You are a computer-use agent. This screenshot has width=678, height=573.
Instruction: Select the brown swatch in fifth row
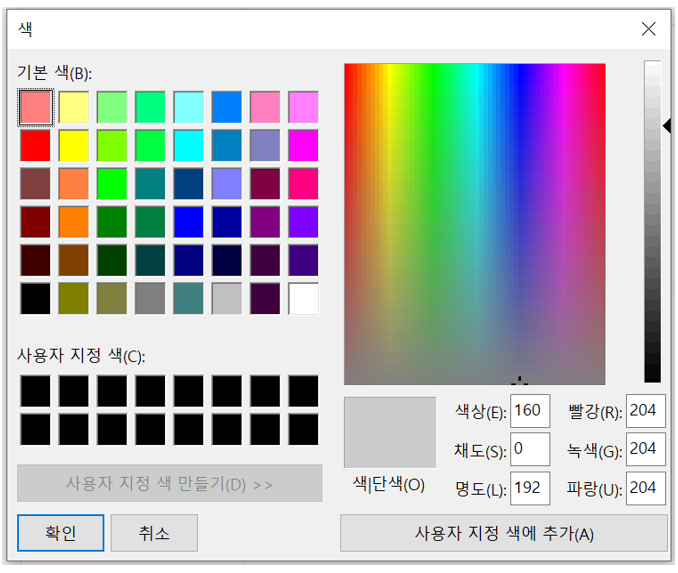[74, 260]
